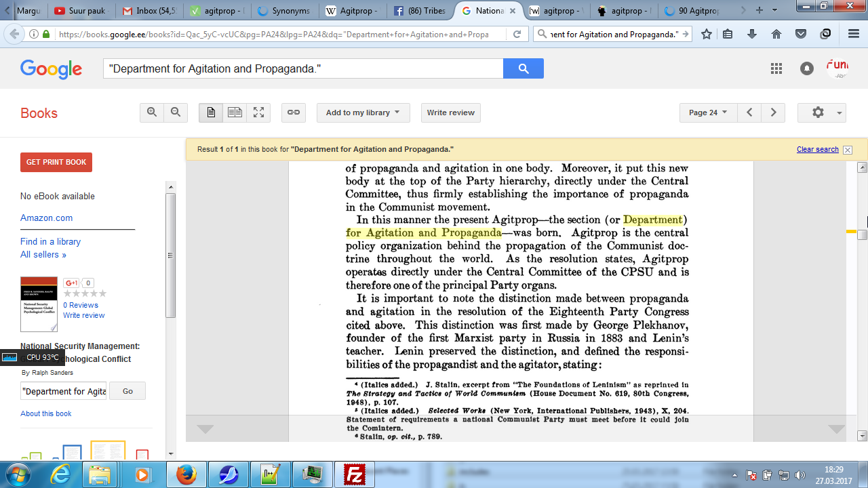Click the search-in-book text field
868x488 pixels.
pyautogui.click(x=63, y=391)
